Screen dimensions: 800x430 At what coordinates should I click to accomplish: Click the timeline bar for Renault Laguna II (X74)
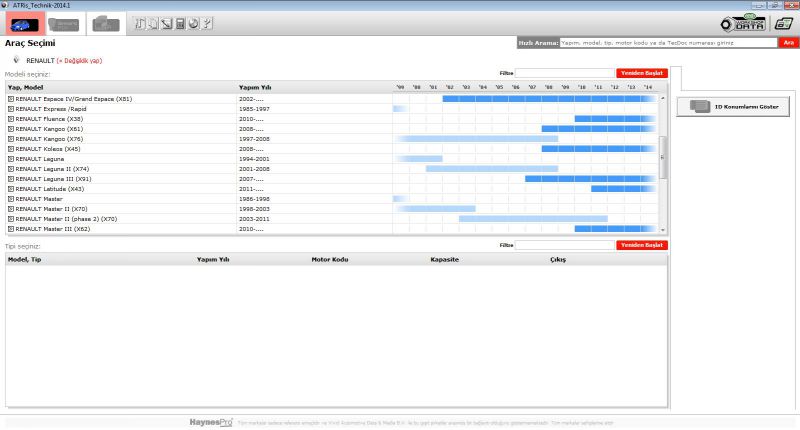[x=492, y=169]
